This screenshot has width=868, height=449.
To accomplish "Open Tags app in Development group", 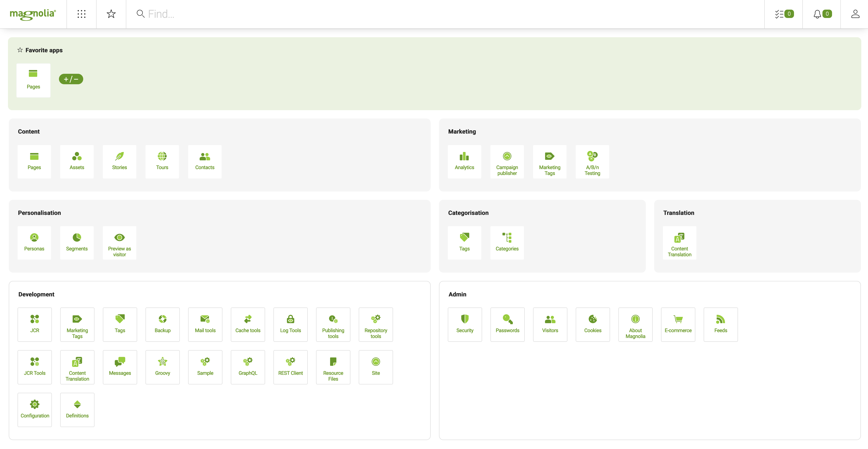I will 120,325.
